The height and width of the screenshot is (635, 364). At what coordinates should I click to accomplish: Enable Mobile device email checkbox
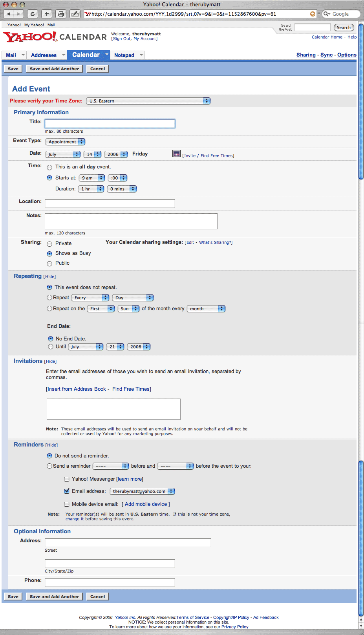tap(67, 504)
